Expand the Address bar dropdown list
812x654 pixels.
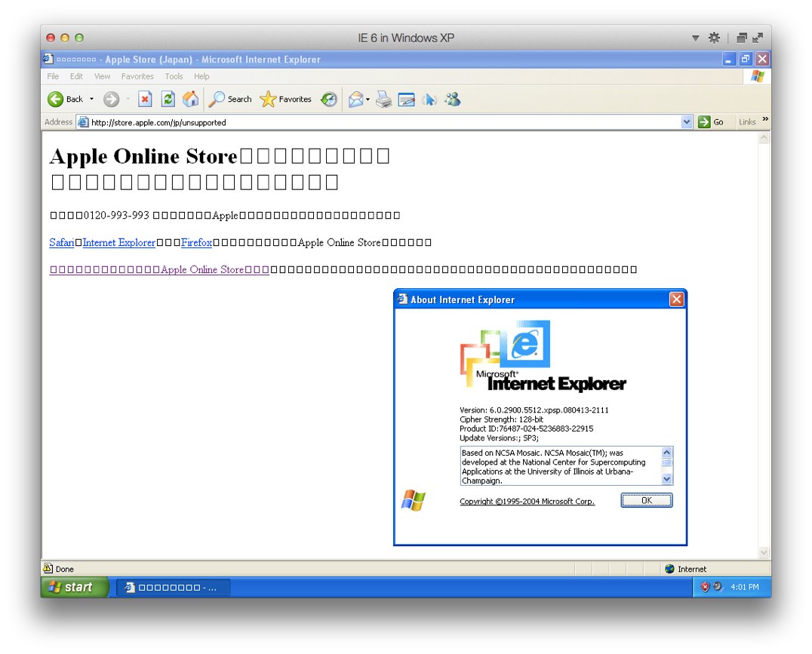(687, 122)
